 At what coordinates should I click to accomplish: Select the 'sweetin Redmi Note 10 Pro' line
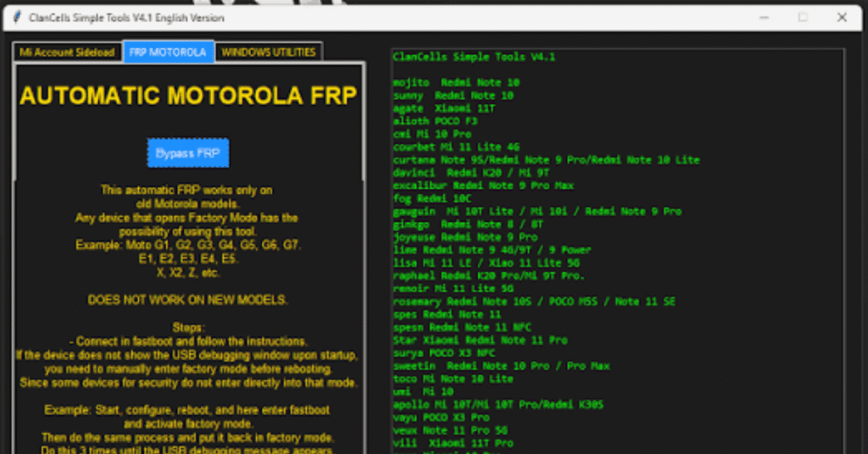click(x=501, y=366)
